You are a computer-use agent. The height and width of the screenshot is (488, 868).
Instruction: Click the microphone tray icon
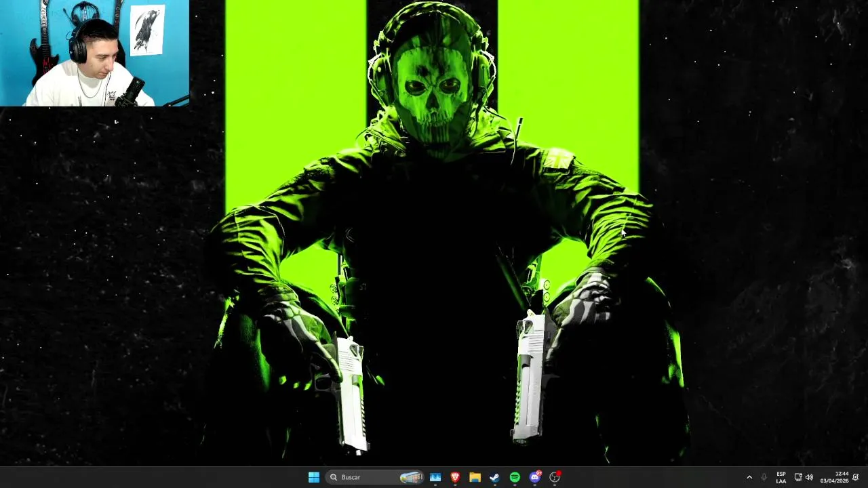click(764, 477)
